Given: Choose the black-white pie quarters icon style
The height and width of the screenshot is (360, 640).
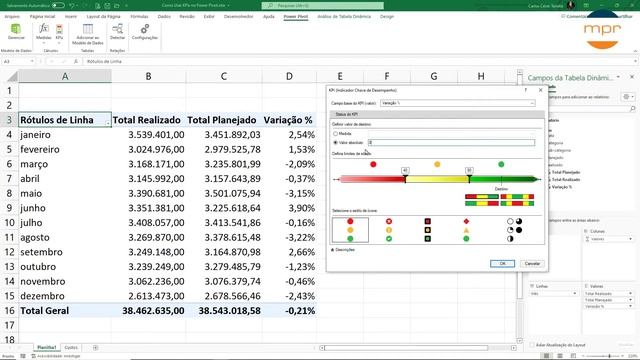Looking at the screenshot, I should coord(514,230).
